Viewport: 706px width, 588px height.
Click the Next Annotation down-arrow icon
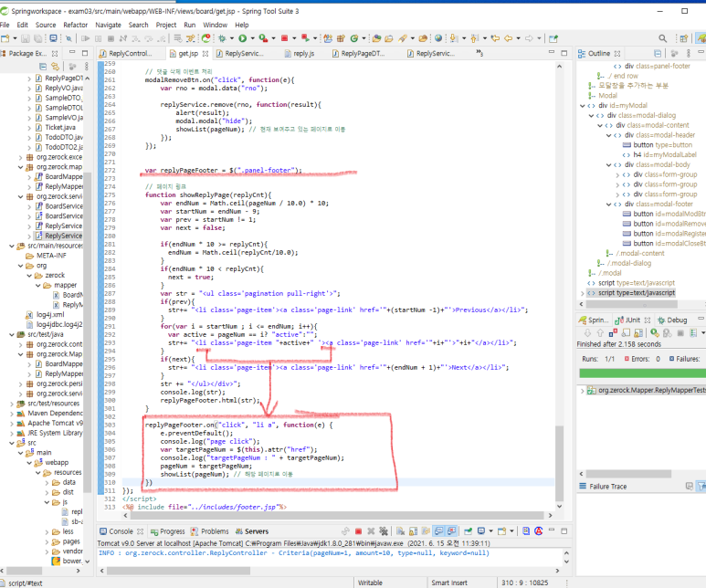[x=453, y=38]
